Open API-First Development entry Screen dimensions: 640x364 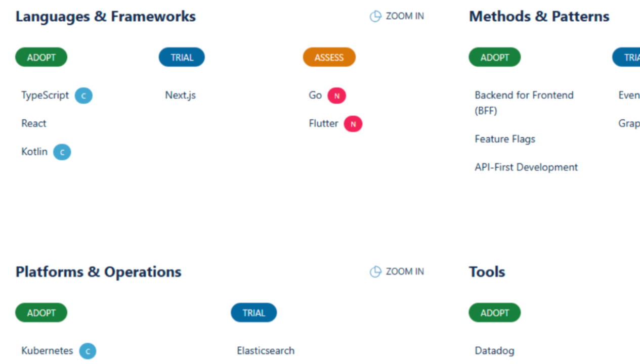coord(526,167)
